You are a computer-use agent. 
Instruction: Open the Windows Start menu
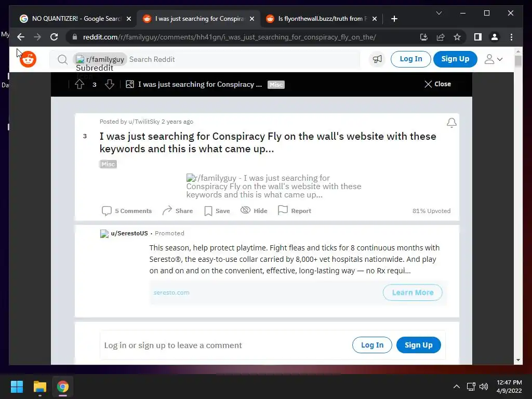pyautogui.click(x=17, y=387)
